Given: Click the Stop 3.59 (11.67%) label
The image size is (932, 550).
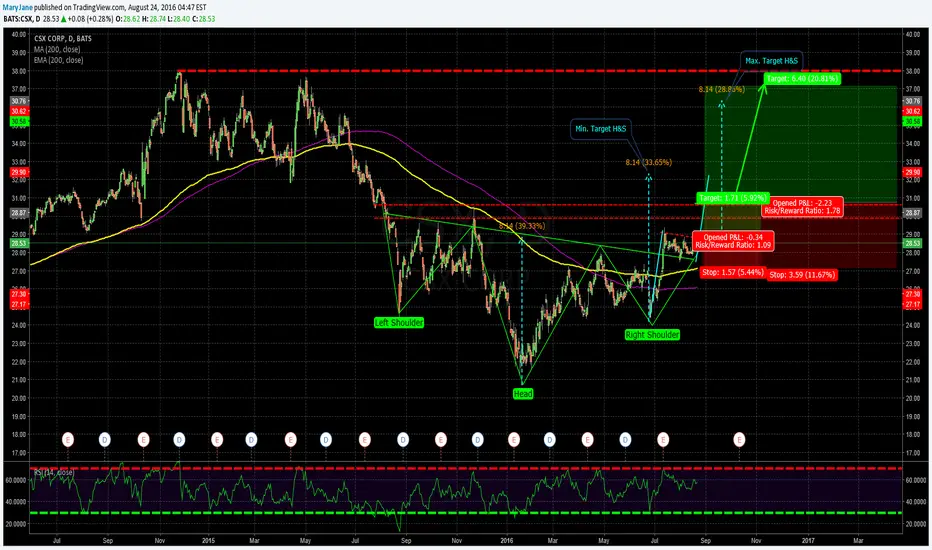Looking at the screenshot, I should pos(802,275).
